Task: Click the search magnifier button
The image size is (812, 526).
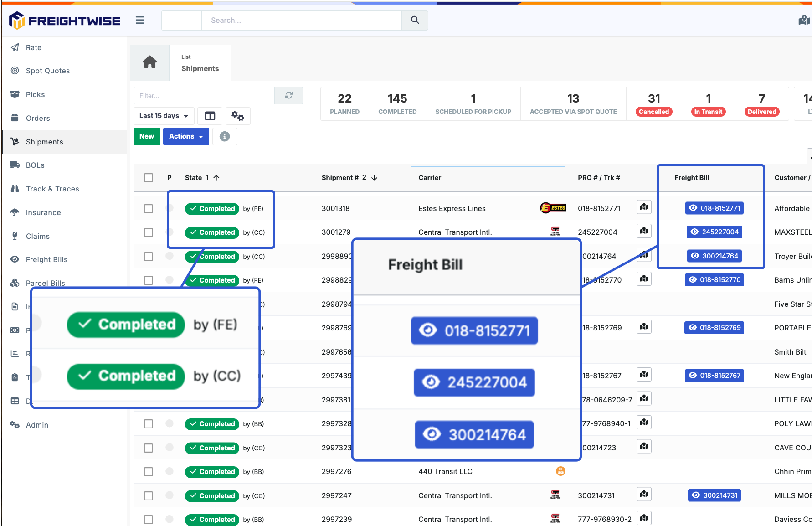Action: pyautogui.click(x=415, y=20)
